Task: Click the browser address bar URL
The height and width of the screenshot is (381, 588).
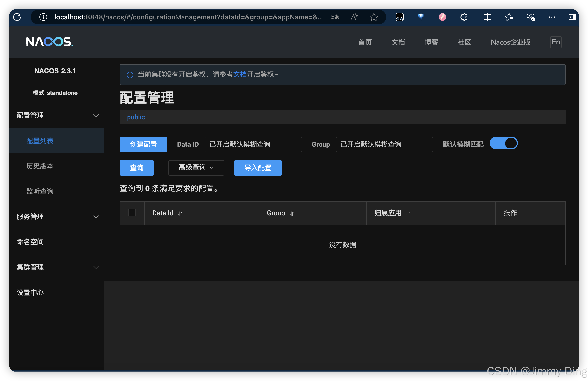Action: pos(189,17)
